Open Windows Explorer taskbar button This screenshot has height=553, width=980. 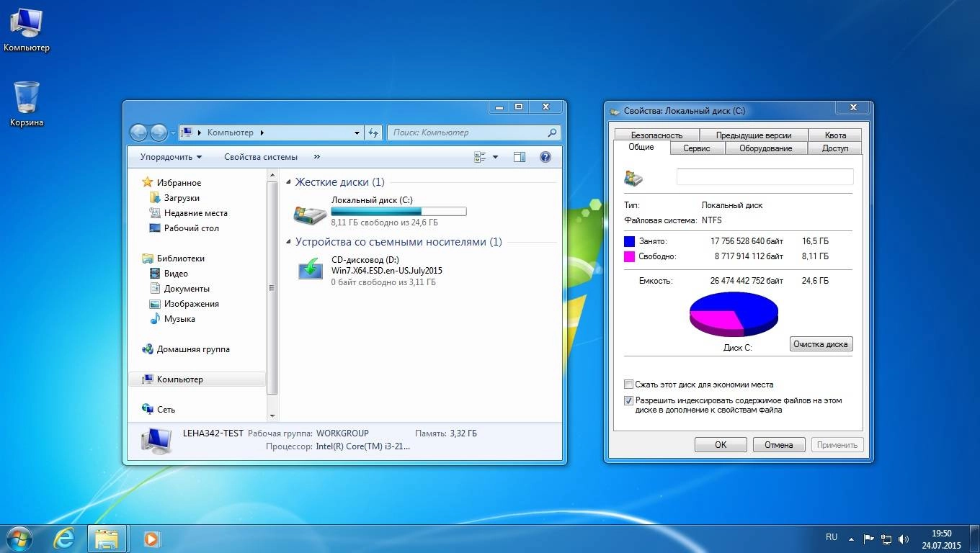click(x=107, y=538)
